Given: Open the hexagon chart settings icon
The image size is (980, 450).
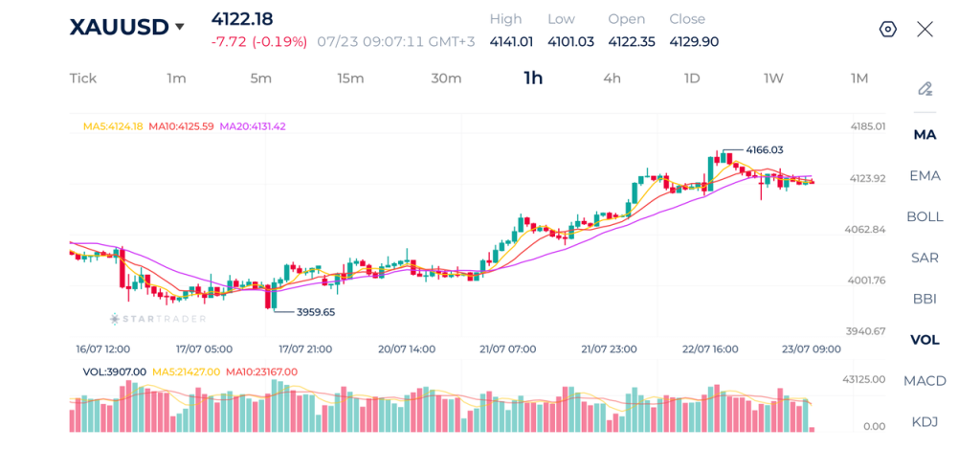Looking at the screenshot, I should (887, 30).
